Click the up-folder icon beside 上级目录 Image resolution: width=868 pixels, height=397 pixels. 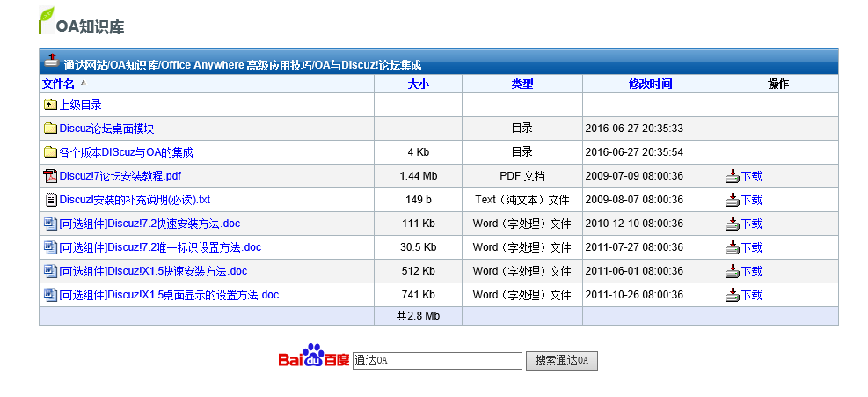click(50, 105)
